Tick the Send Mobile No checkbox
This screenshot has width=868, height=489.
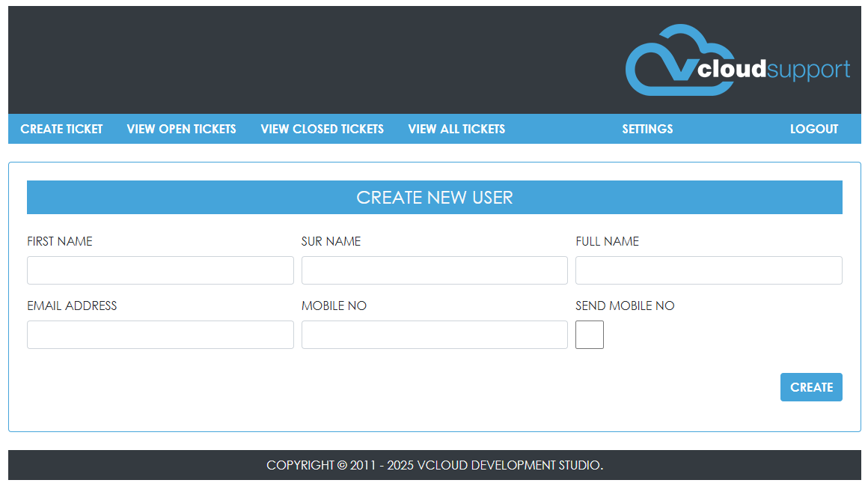[589, 335]
